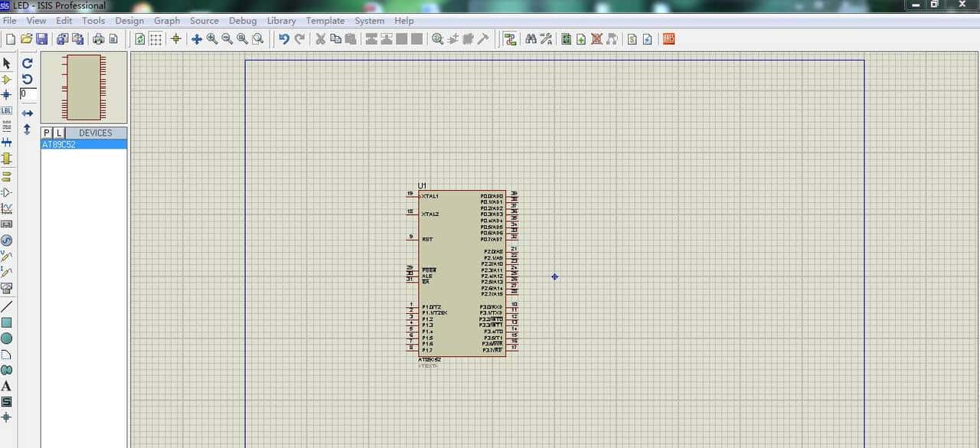This screenshot has height=448, width=980.
Task: Select the 2D box graphics tool
Action: tap(7, 322)
